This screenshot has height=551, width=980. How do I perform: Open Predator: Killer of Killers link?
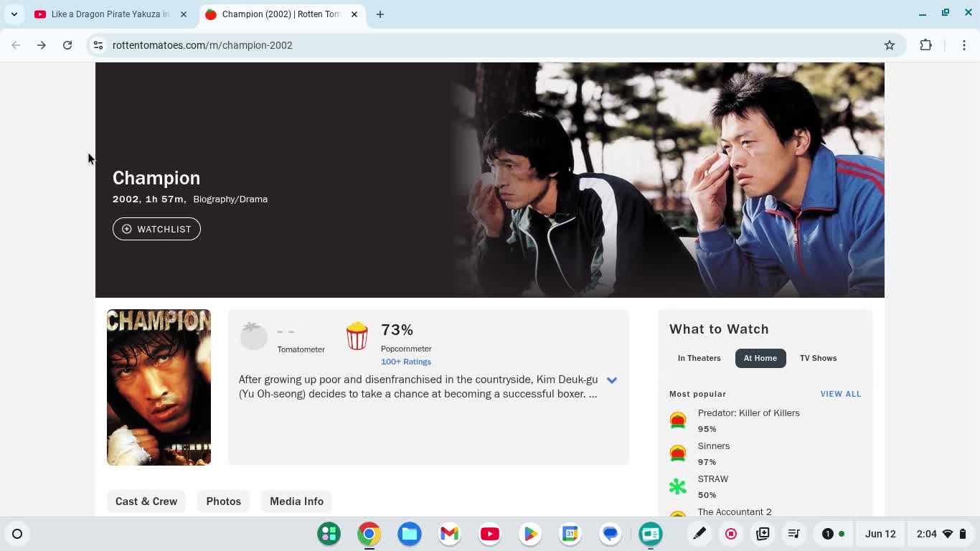tap(749, 413)
